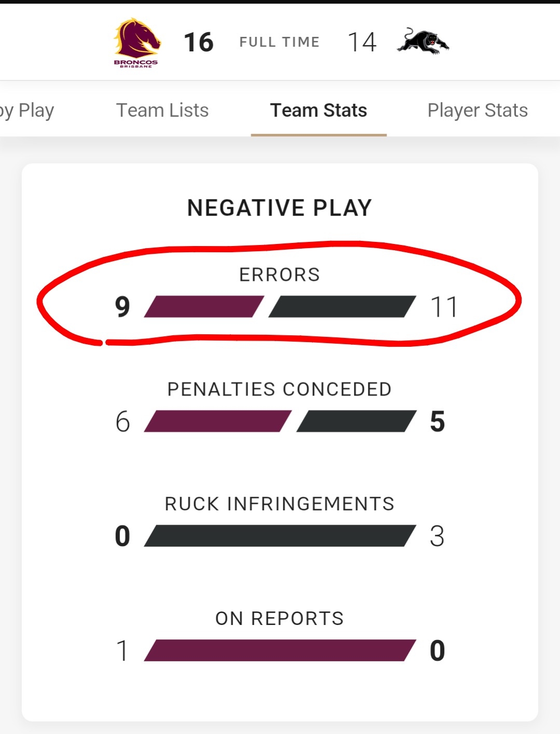Click the dark Penalties Conceded bar

click(x=357, y=421)
